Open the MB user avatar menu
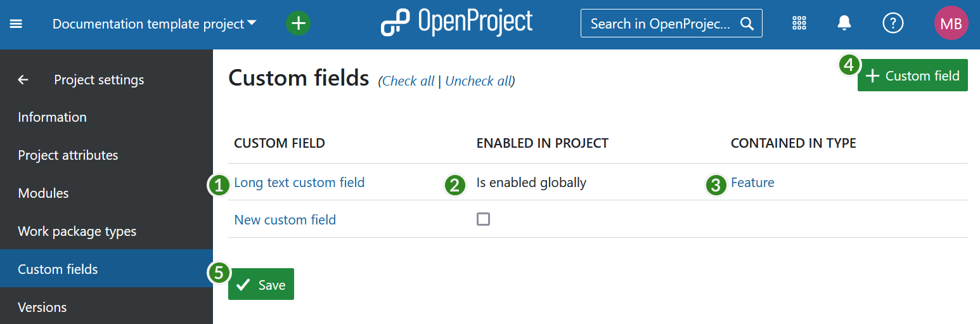The image size is (980, 324). 951,24
